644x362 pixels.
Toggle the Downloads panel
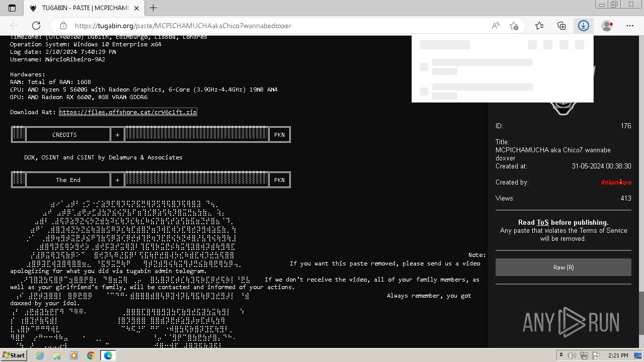click(x=584, y=26)
